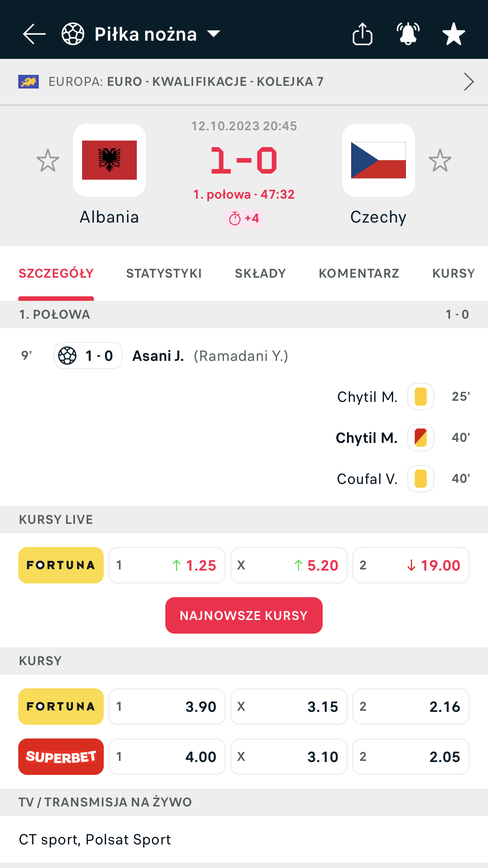This screenshot has height=868, width=488.
Task: Toggle the match favorite star in header
Action: [x=453, y=34]
